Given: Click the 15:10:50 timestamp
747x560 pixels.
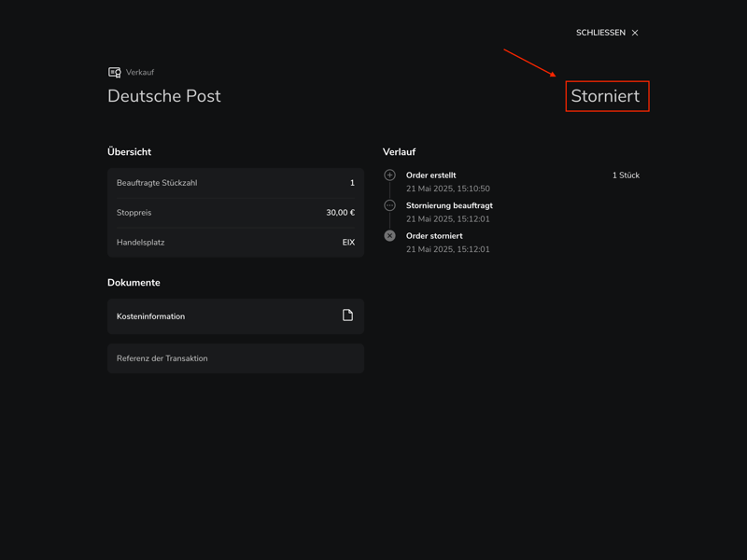Looking at the screenshot, I should (x=473, y=189).
